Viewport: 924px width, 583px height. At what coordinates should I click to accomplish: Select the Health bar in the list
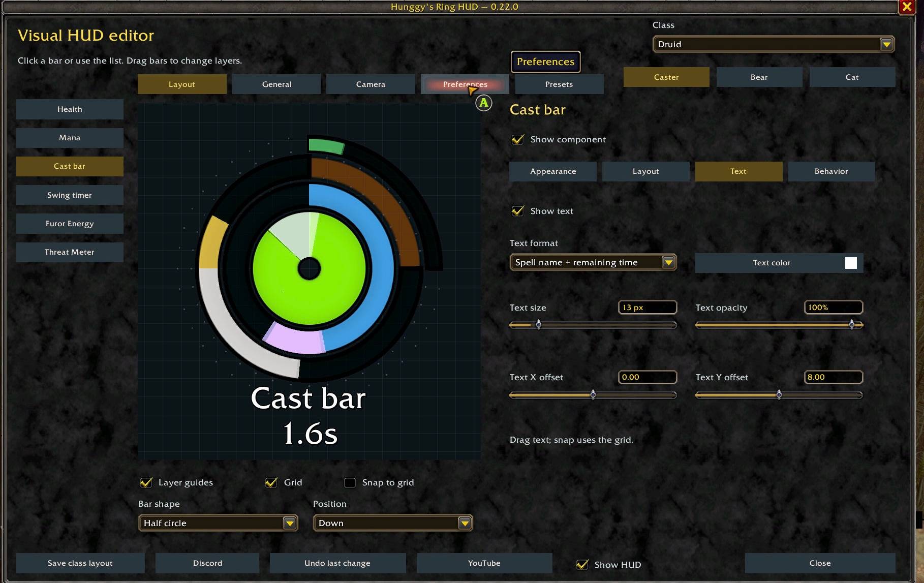click(70, 109)
